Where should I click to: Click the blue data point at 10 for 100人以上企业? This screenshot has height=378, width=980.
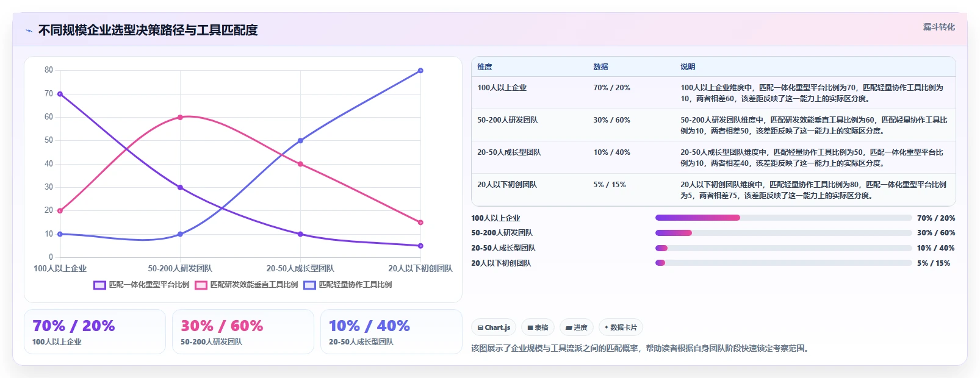tap(60, 234)
